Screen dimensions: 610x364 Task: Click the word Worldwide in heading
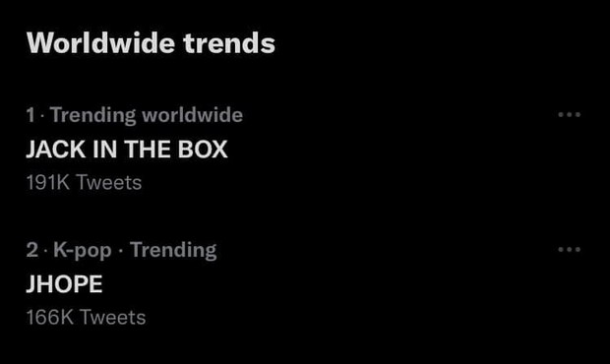tap(100, 42)
